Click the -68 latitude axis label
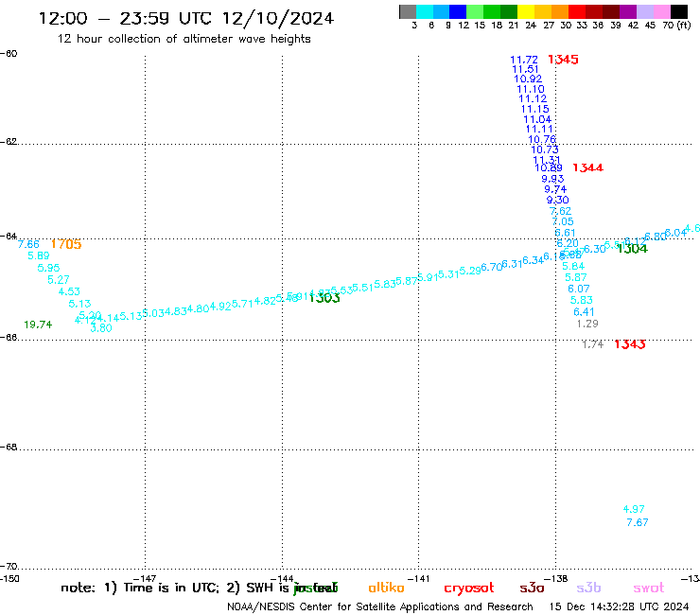This screenshot has height=615, width=700. (9, 448)
